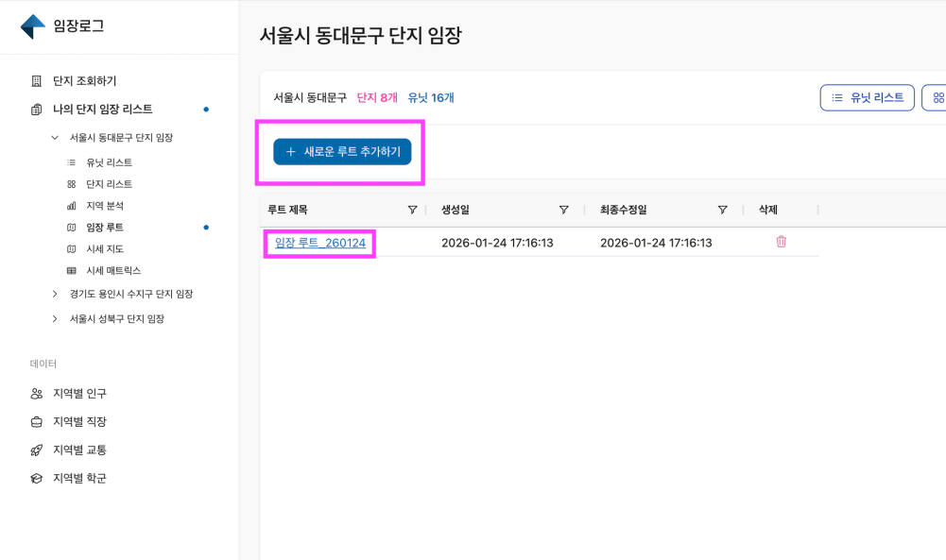946x560 pixels.
Task: Collapse 서울시 동대문구 단지 임장 tree
Action: coord(55,138)
